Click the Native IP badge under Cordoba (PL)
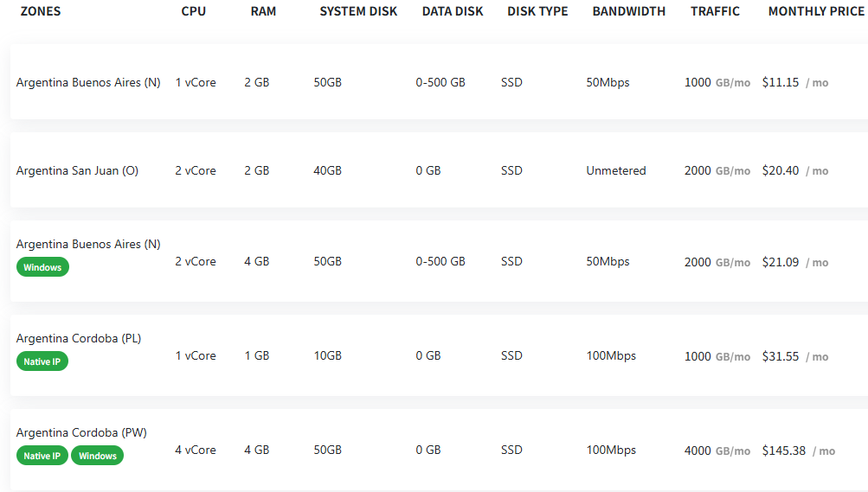Screen dimensions: 868x492 (42, 361)
